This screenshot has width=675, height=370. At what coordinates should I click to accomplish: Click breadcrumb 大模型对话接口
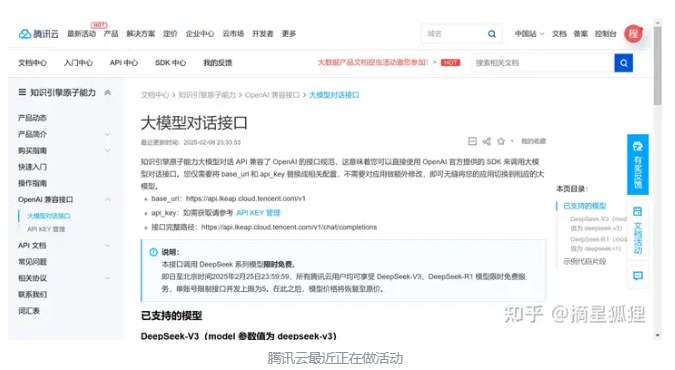point(334,95)
